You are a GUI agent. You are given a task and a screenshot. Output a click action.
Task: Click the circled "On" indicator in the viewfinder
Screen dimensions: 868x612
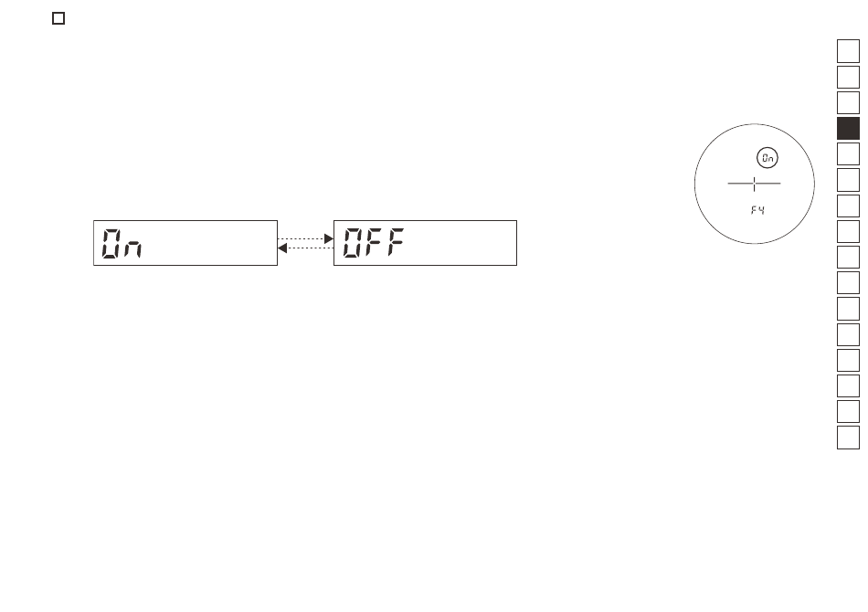[767, 158]
